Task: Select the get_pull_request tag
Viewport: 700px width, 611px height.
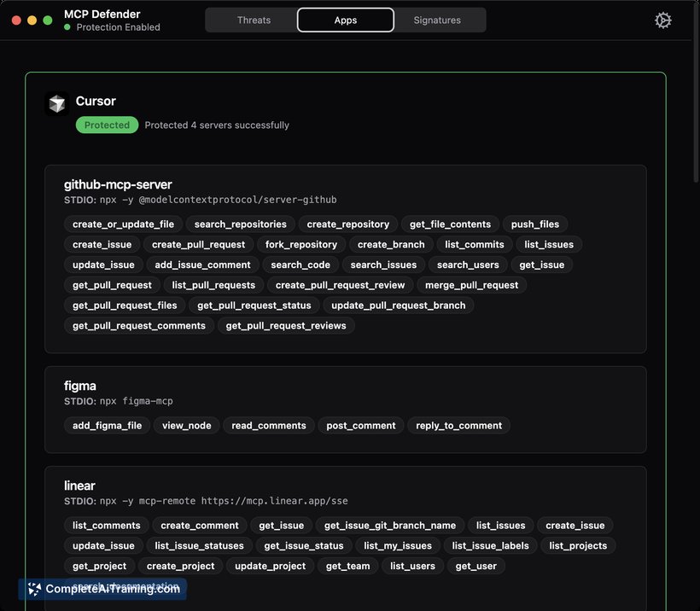Action: pos(112,285)
